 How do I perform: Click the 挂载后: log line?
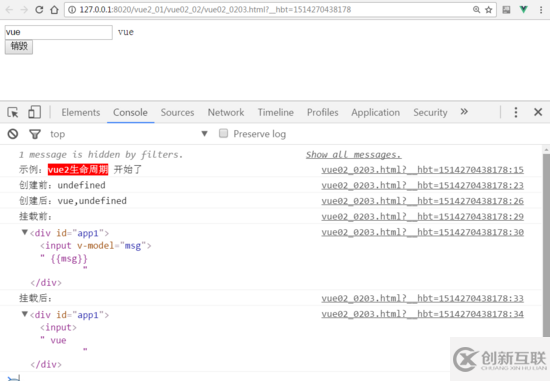(35, 298)
